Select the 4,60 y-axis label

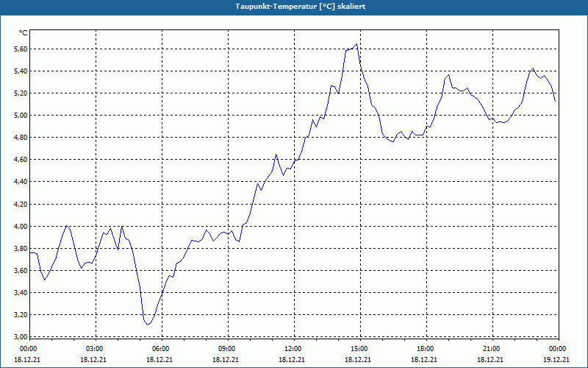point(21,160)
